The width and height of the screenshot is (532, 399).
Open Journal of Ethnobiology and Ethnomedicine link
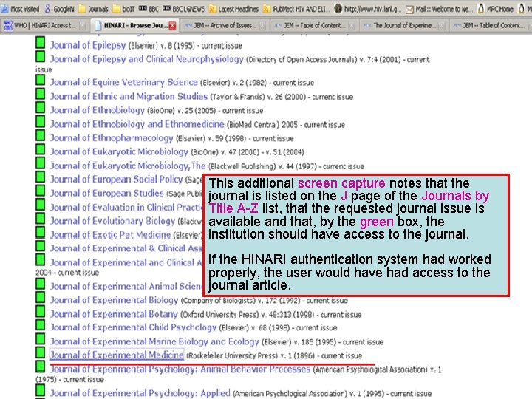coord(137,124)
